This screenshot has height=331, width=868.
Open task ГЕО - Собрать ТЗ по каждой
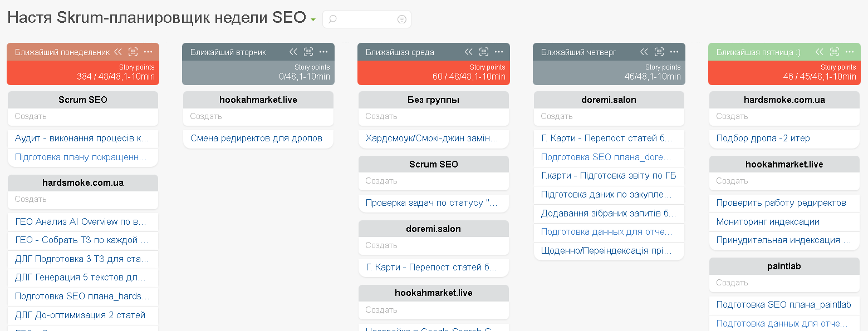point(82,240)
